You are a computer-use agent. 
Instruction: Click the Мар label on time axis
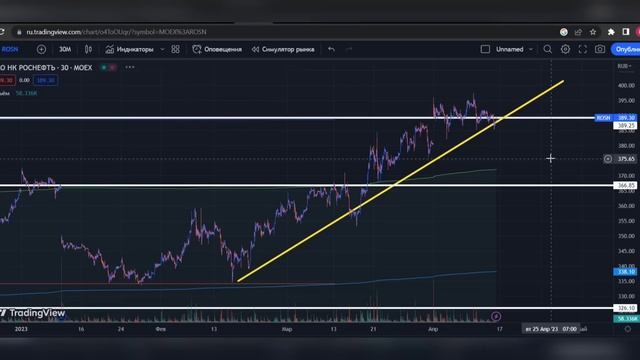click(x=287, y=329)
